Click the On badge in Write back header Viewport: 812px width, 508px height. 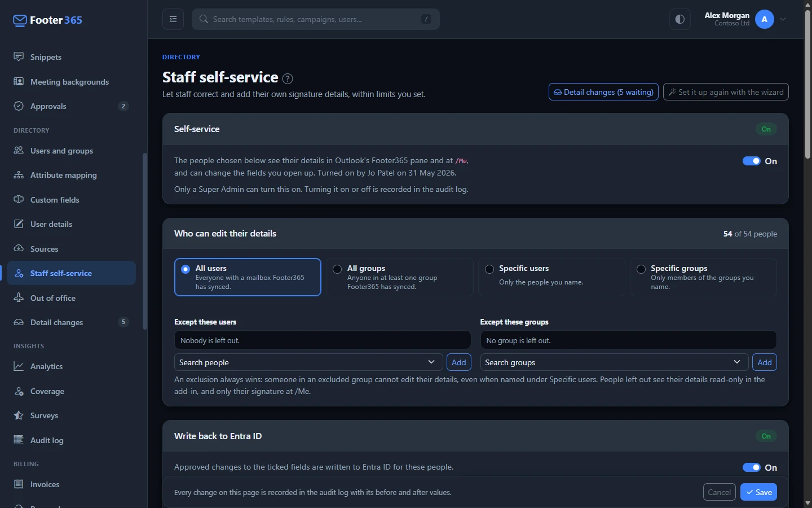coord(766,436)
